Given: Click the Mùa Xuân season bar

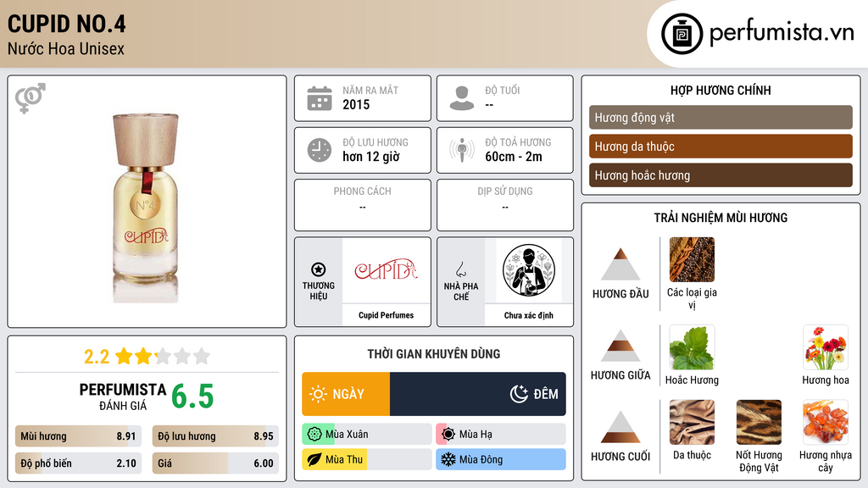Looking at the screenshot, I should pyautogui.click(x=367, y=435).
